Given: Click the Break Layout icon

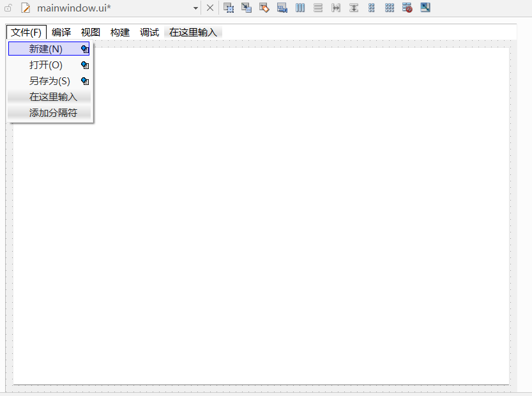Looking at the screenshot, I should pos(407,8).
